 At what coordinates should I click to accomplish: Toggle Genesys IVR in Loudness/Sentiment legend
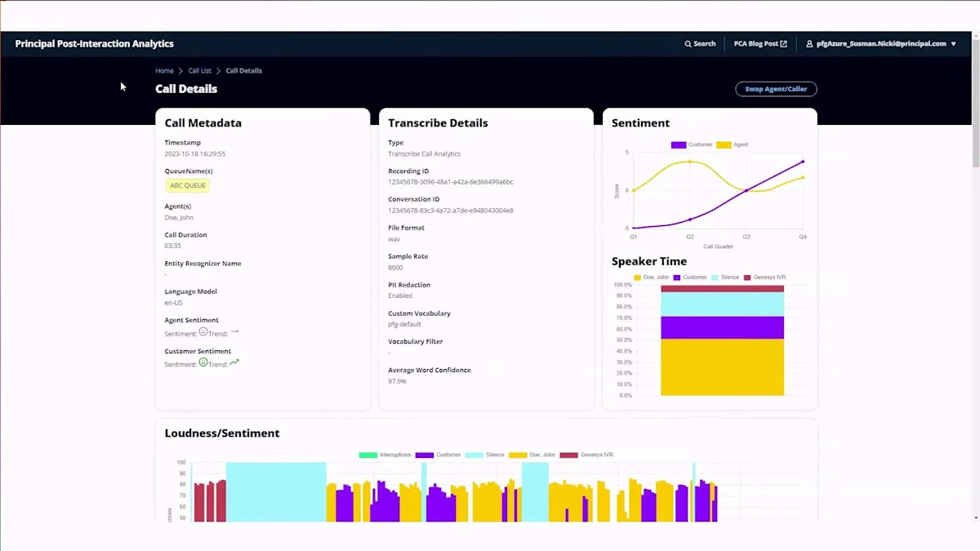coord(586,455)
